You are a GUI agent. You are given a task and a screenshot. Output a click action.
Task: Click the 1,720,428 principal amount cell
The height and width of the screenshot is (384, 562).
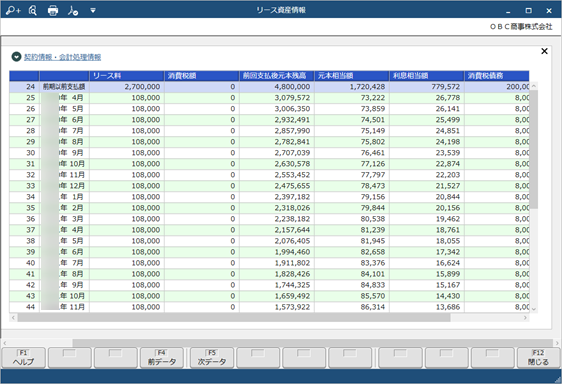point(352,87)
